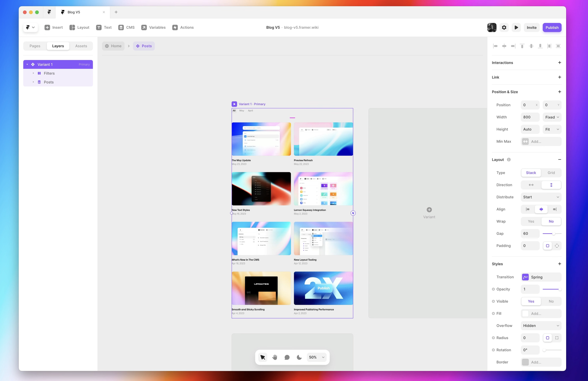Image resolution: width=588 pixels, height=381 pixels.
Task: Click the preview play button
Action: coord(516,27)
